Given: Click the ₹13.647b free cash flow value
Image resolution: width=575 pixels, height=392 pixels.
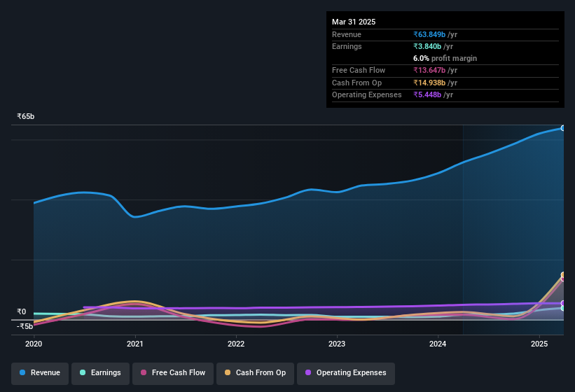Looking at the screenshot, I should [x=429, y=70].
